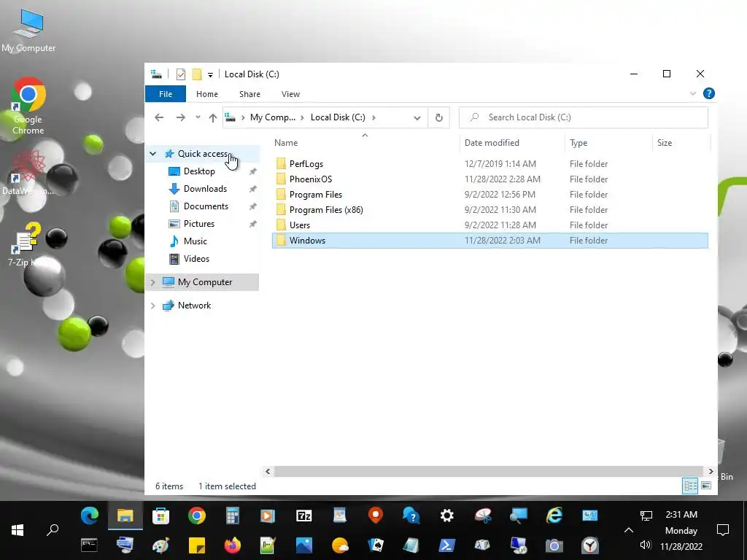The image size is (747, 560).
Task: Open Downloads in Quick access
Action: click(205, 189)
